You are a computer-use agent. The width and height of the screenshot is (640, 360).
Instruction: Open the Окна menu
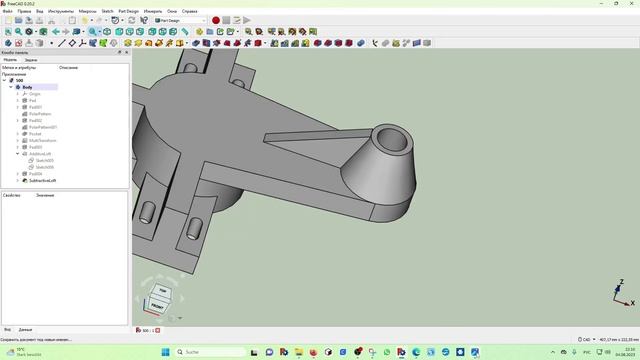172,11
